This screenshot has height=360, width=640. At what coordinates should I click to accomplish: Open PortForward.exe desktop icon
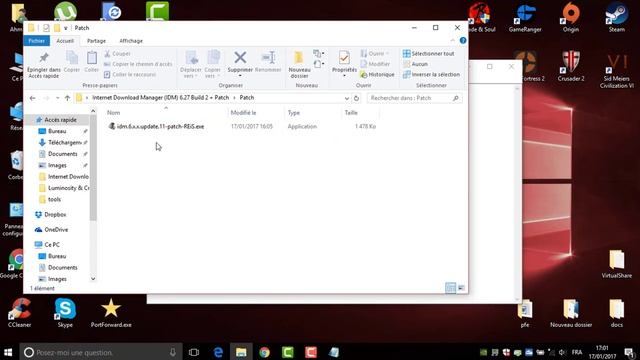111,313
